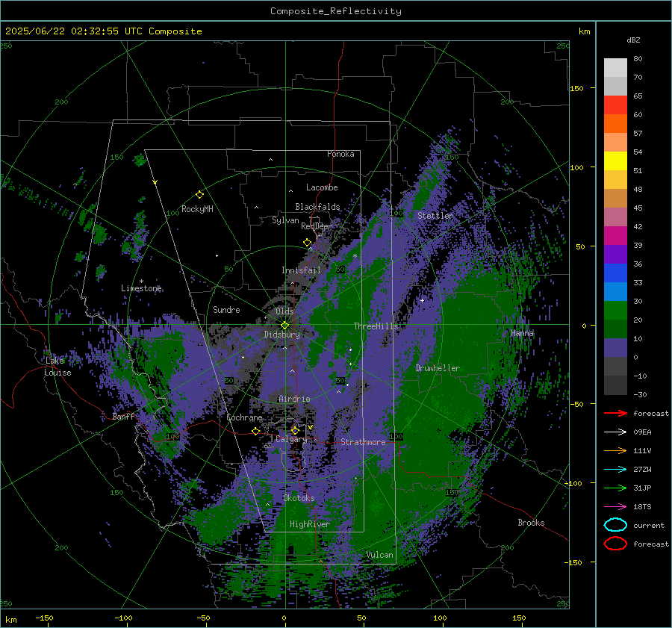Click the 09EA legend text
The height and width of the screenshot is (628, 672).
(642, 432)
